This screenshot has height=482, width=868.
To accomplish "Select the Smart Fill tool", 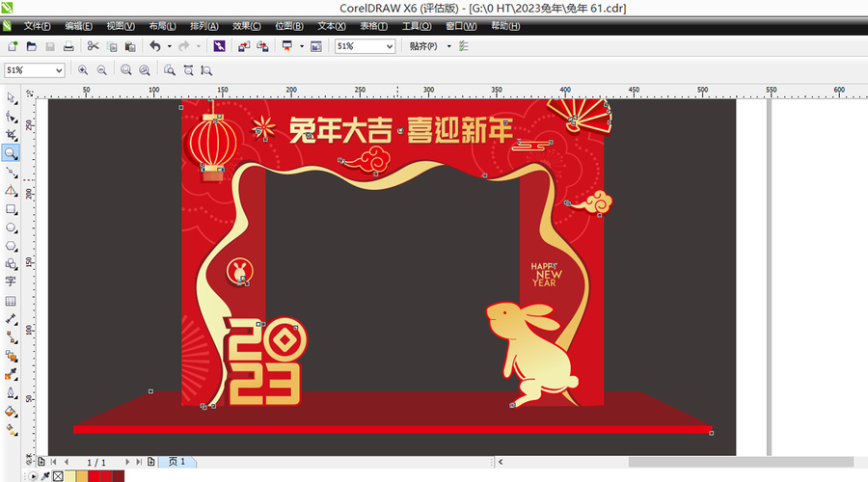I will click(x=11, y=191).
